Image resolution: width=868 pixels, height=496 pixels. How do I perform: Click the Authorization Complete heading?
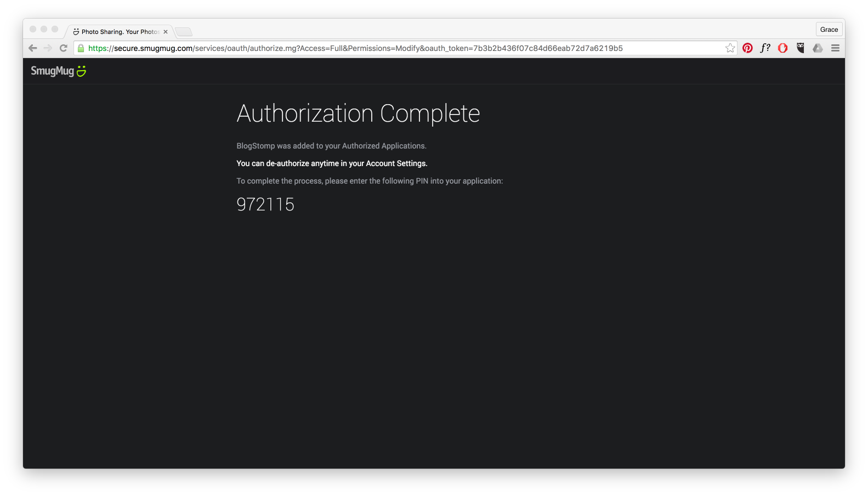point(358,113)
